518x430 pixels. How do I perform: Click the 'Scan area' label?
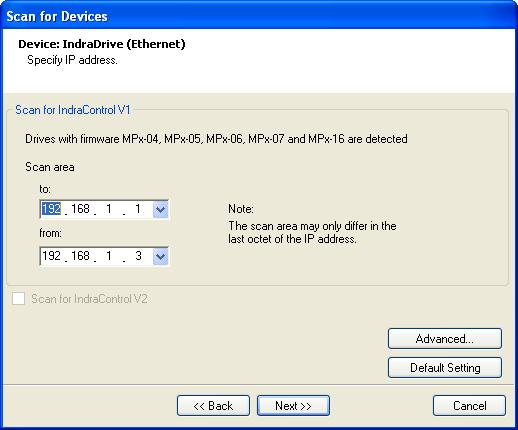click(x=50, y=167)
